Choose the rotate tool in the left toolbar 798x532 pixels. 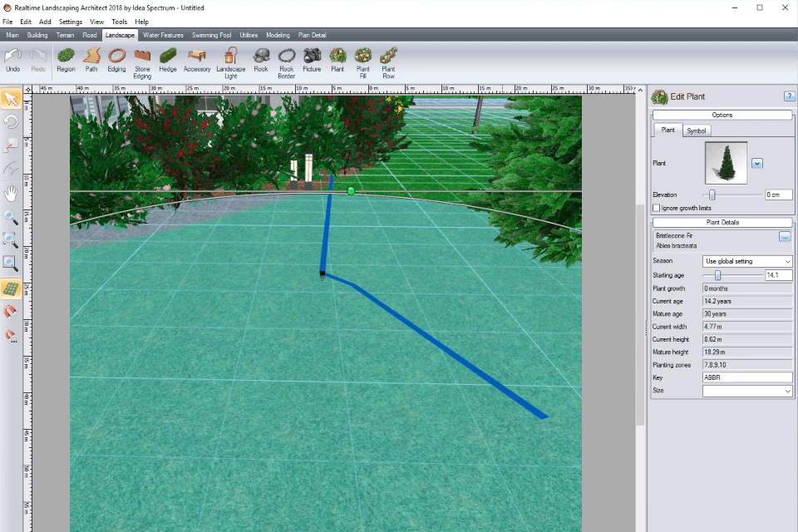tap(11, 122)
